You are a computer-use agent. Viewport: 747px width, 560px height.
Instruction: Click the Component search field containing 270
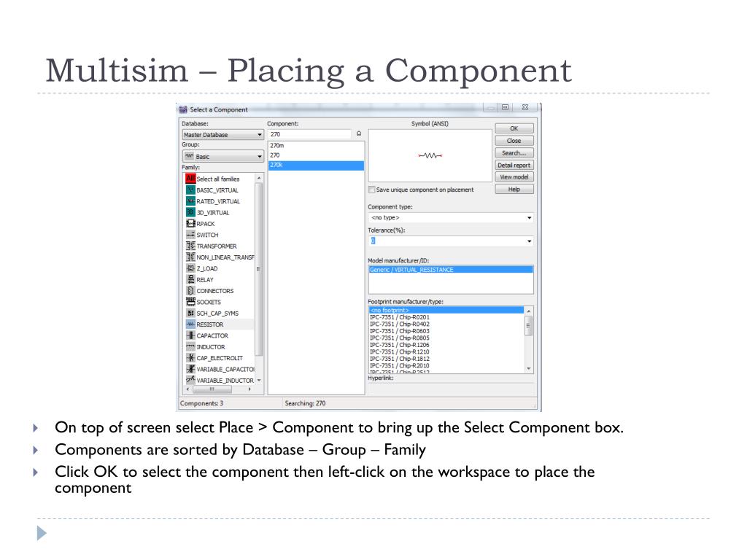point(309,134)
